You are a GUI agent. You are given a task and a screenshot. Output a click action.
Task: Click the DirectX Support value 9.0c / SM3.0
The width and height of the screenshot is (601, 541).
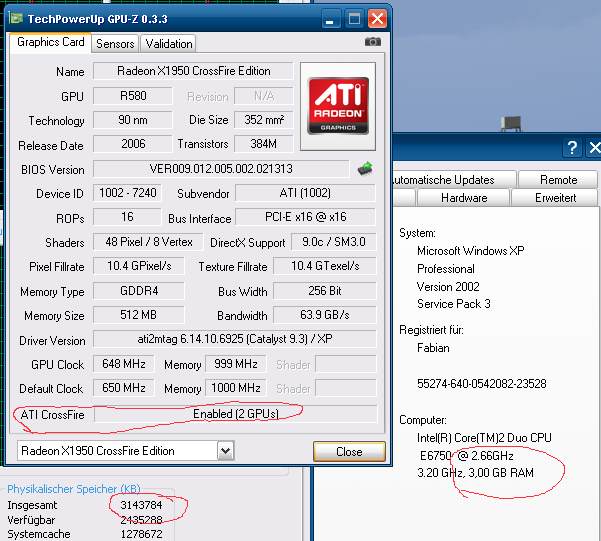(333, 242)
